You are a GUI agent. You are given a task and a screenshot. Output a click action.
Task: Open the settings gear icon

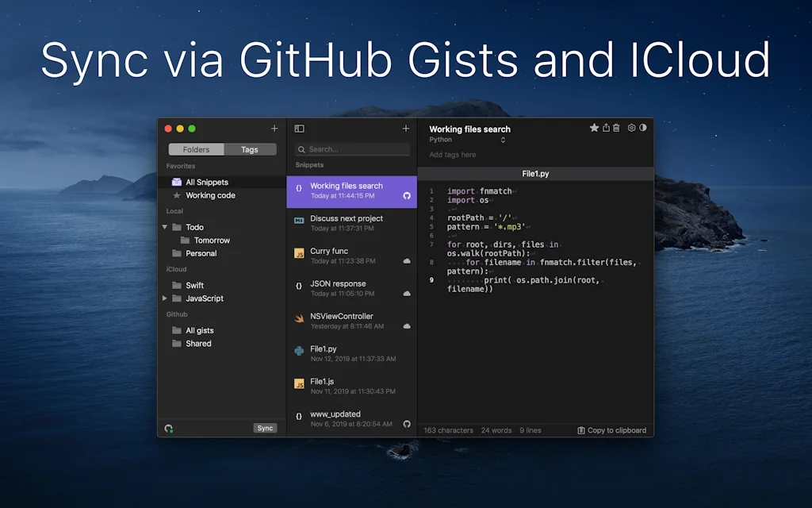631,128
